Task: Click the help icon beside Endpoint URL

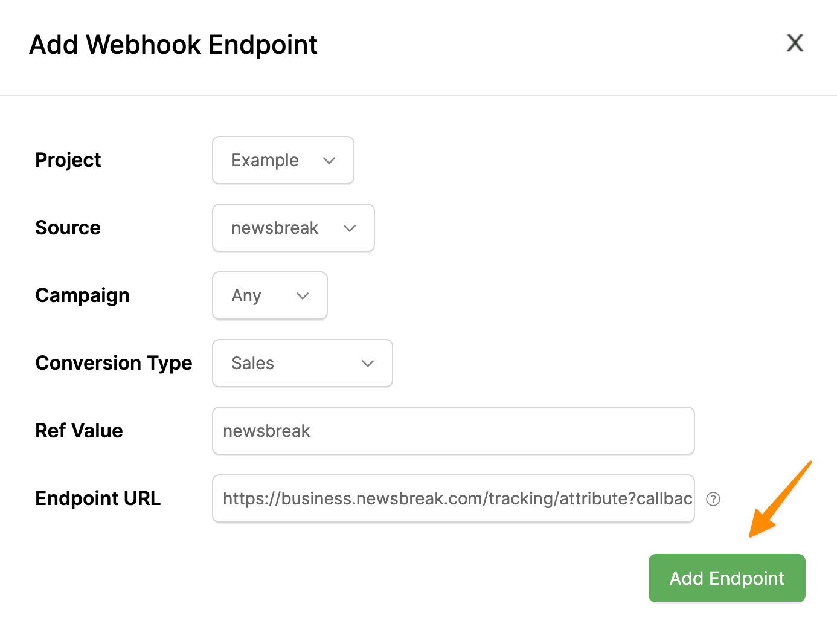Action: pos(713,499)
